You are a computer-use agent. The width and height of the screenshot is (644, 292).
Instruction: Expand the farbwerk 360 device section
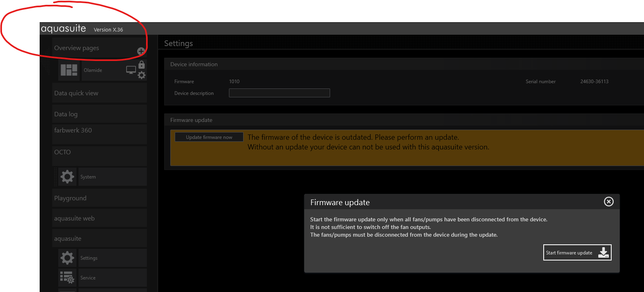(99, 130)
